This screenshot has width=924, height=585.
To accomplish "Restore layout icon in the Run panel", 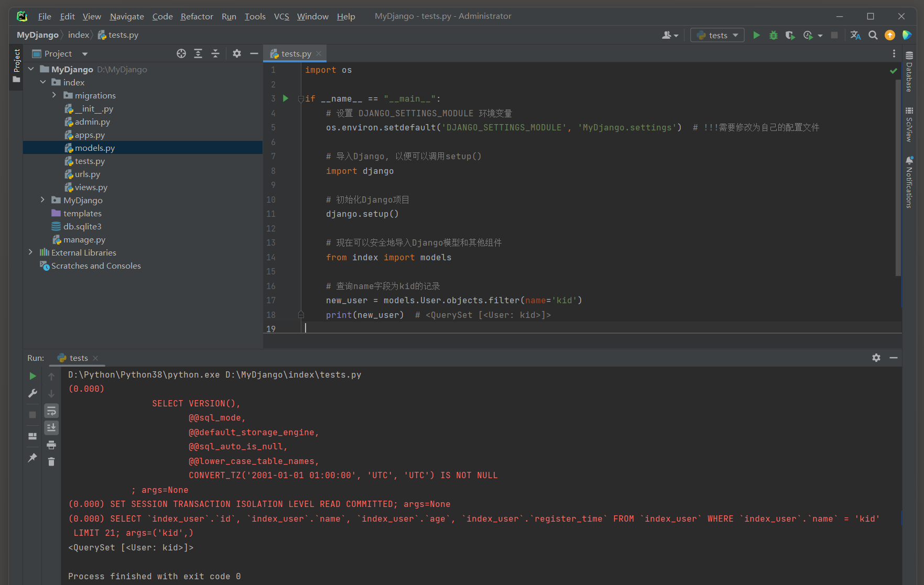I will [32, 436].
